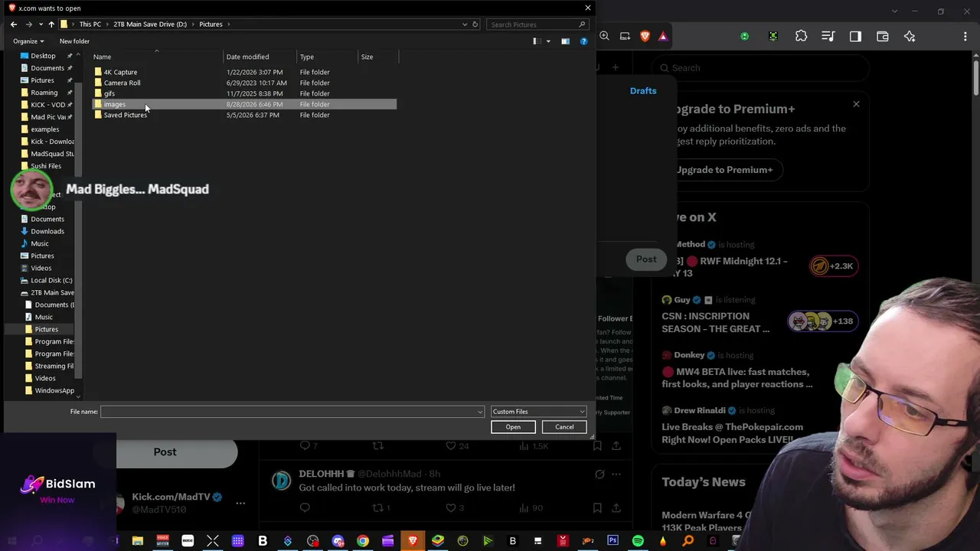Select the gifs folder
This screenshot has height=551, width=980.
click(x=109, y=93)
